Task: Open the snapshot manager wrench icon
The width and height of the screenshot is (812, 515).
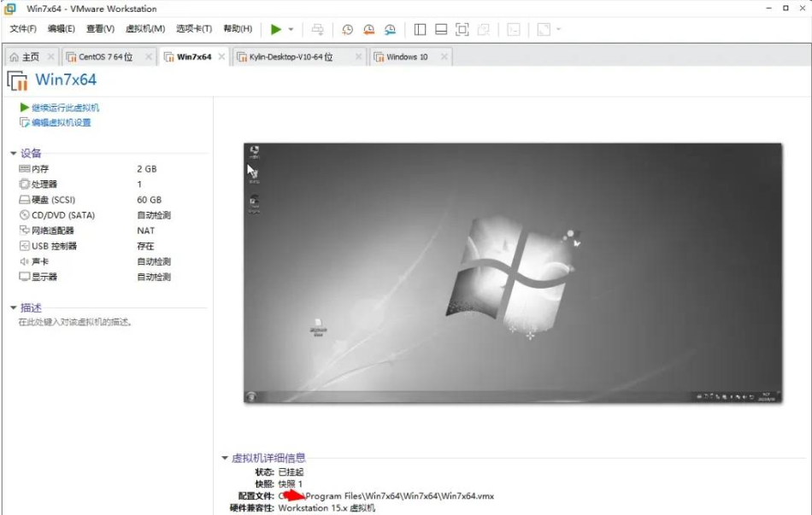Action: 389,29
